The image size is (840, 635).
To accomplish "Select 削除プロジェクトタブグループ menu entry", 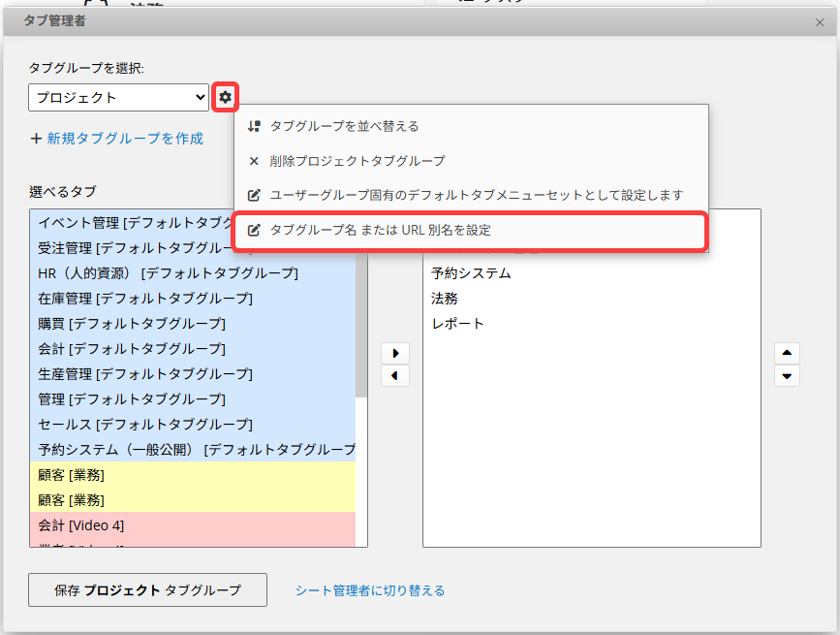I will click(x=357, y=161).
